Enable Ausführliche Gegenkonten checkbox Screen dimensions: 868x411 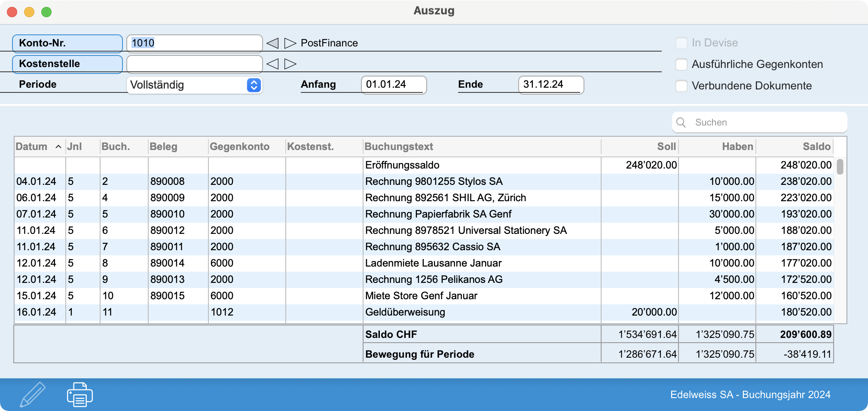tap(682, 64)
